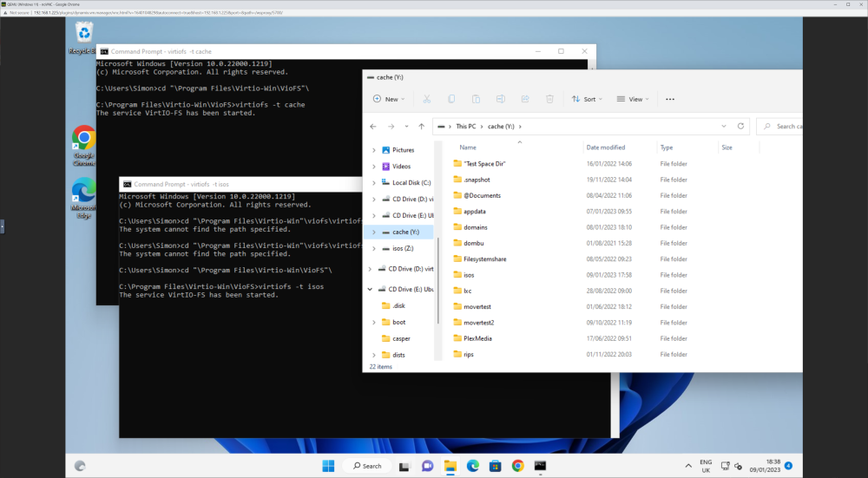The height and width of the screenshot is (478, 868).
Task: Select the .snapshot folder
Action: tap(477, 180)
